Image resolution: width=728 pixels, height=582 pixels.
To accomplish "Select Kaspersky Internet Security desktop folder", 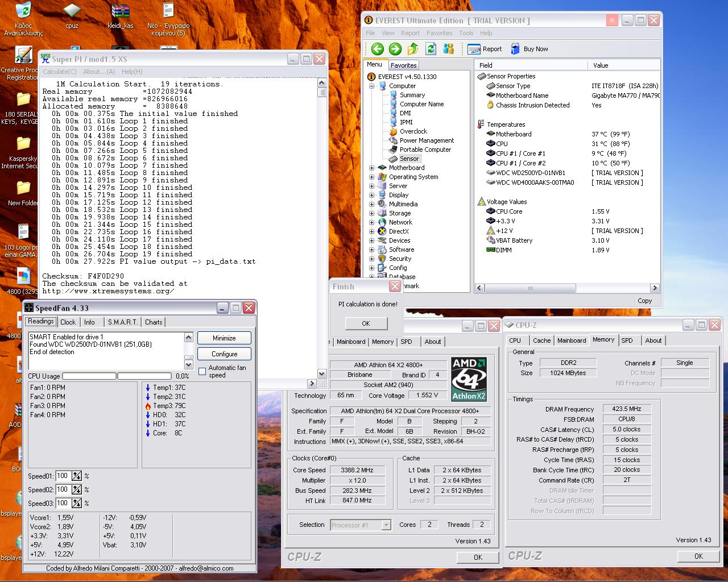I will pyautogui.click(x=23, y=143).
